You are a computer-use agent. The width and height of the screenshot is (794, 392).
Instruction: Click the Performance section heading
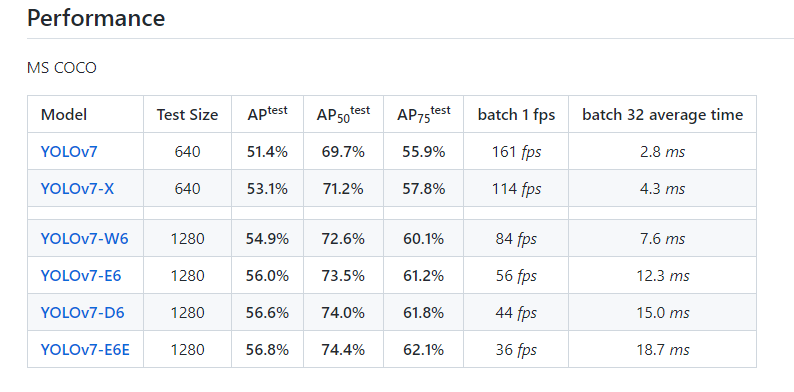point(96,18)
